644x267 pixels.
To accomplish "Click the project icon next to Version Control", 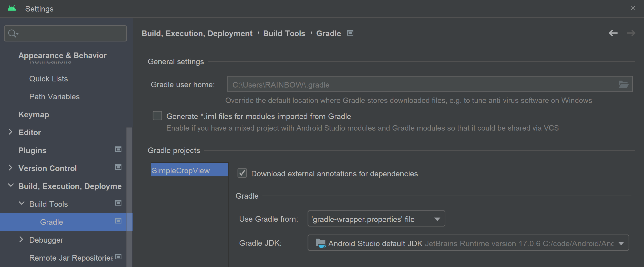I will point(118,167).
